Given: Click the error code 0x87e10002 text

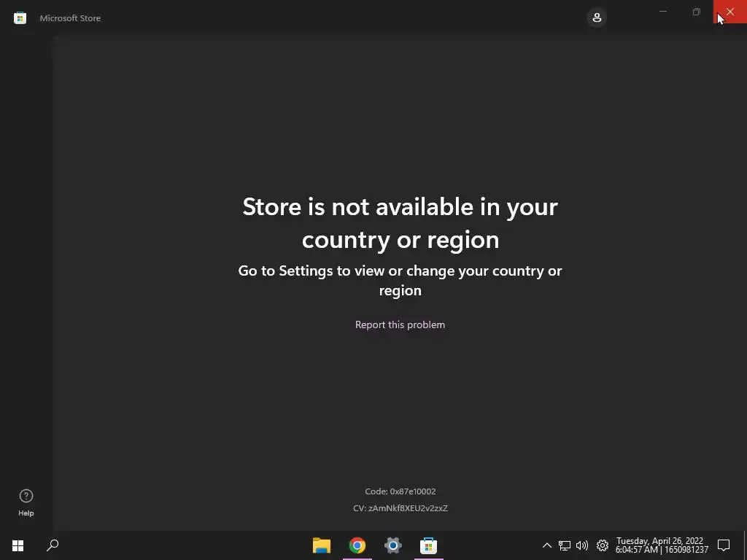Looking at the screenshot, I should tap(400, 491).
